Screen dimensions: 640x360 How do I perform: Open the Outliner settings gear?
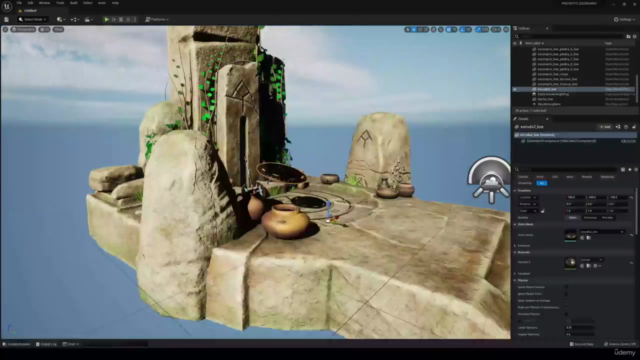pos(634,36)
